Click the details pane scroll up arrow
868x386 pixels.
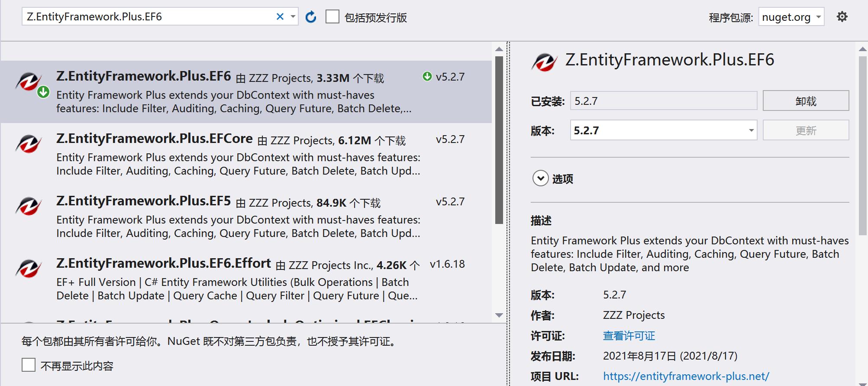[862, 49]
